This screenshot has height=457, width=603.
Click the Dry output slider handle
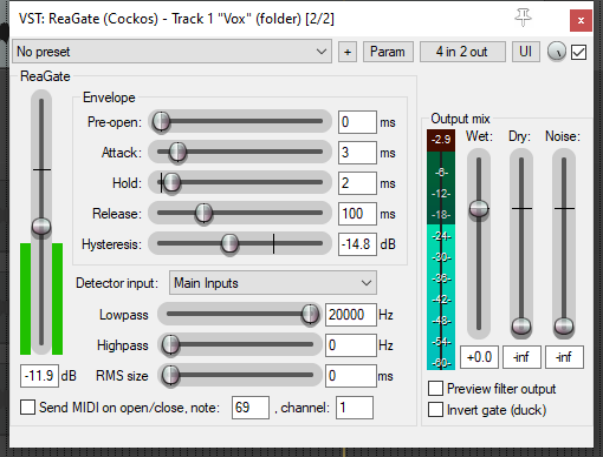click(x=521, y=327)
